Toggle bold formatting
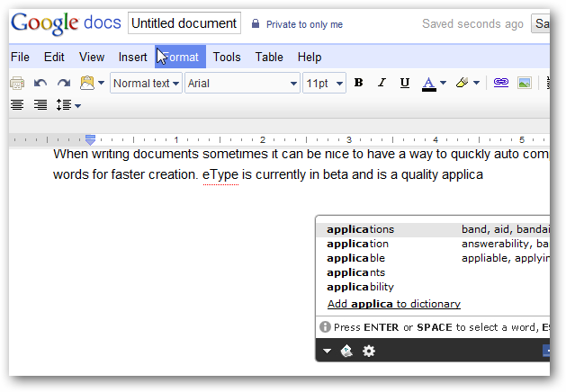The image size is (566, 392). [358, 83]
